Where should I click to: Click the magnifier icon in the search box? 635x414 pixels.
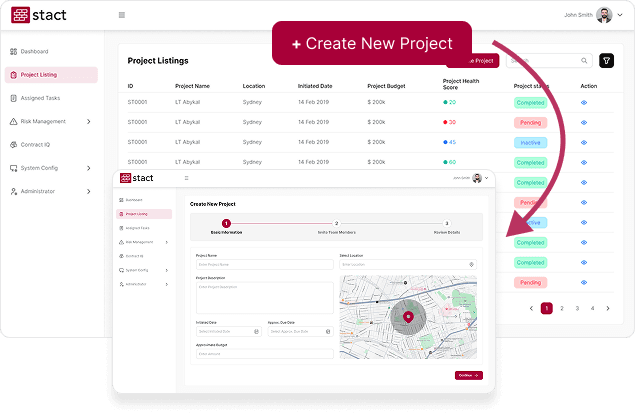pos(584,61)
